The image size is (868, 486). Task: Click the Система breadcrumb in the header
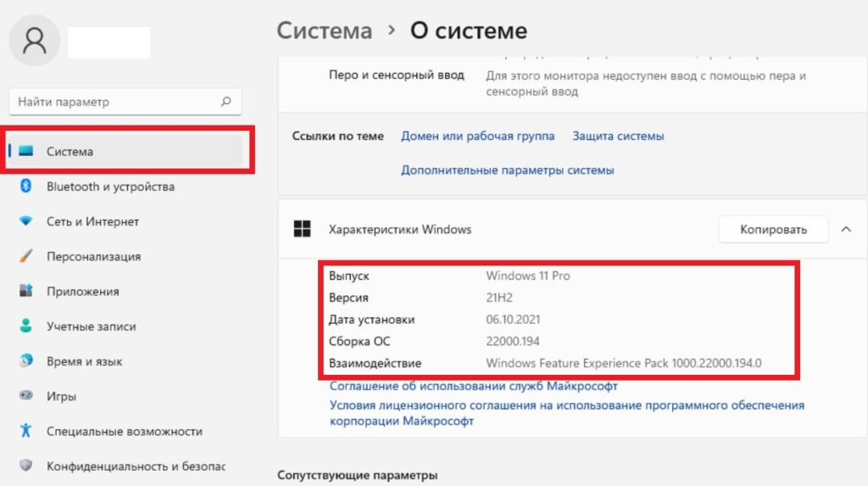[325, 31]
